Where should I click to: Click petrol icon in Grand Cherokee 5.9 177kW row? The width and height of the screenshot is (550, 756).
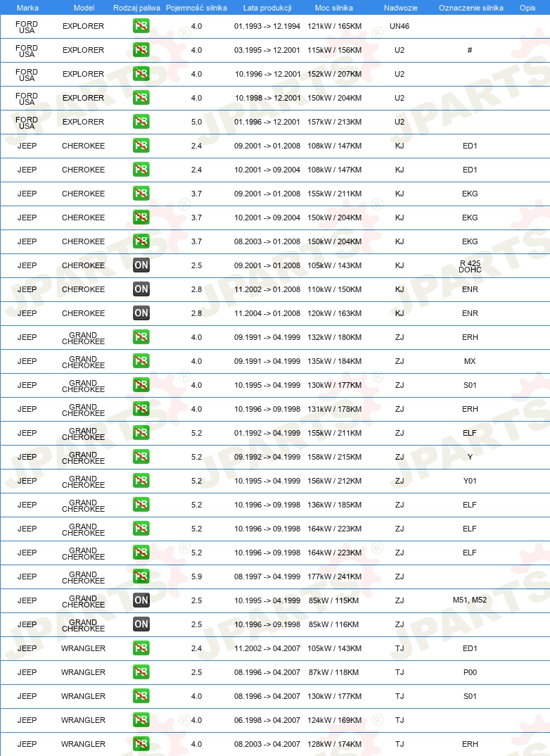coord(141,577)
